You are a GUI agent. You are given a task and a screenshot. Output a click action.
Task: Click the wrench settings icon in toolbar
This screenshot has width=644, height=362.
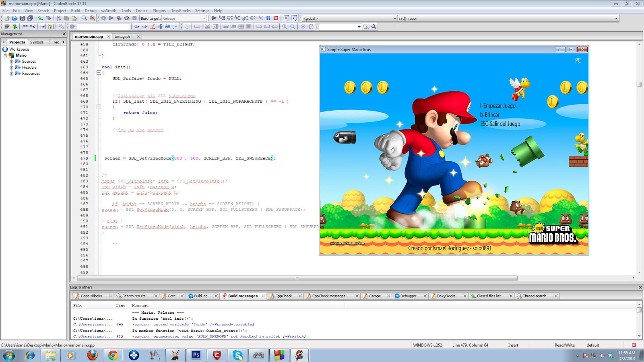point(61,27)
